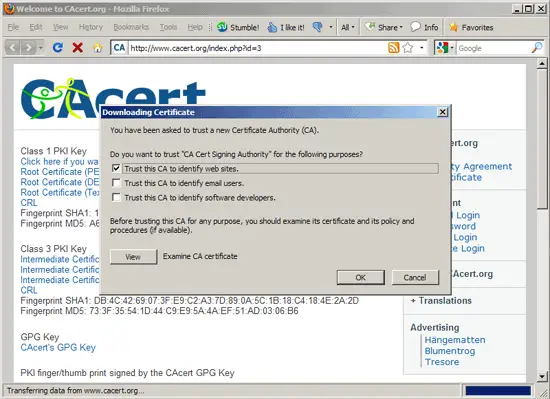Click the RSS feed icon in address bar
Screen dimensions: 550x399
[x=394, y=48]
